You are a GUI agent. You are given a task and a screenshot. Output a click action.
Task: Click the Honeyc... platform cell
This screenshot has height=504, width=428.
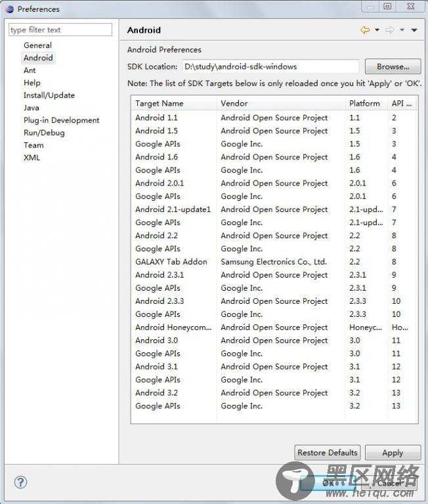coord(366,327)
